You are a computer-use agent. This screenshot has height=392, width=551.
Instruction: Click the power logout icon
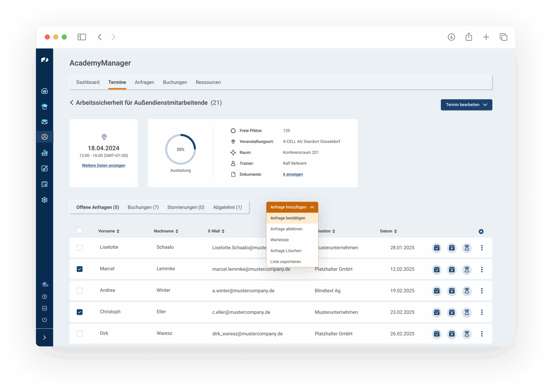[x=44, y=320]
